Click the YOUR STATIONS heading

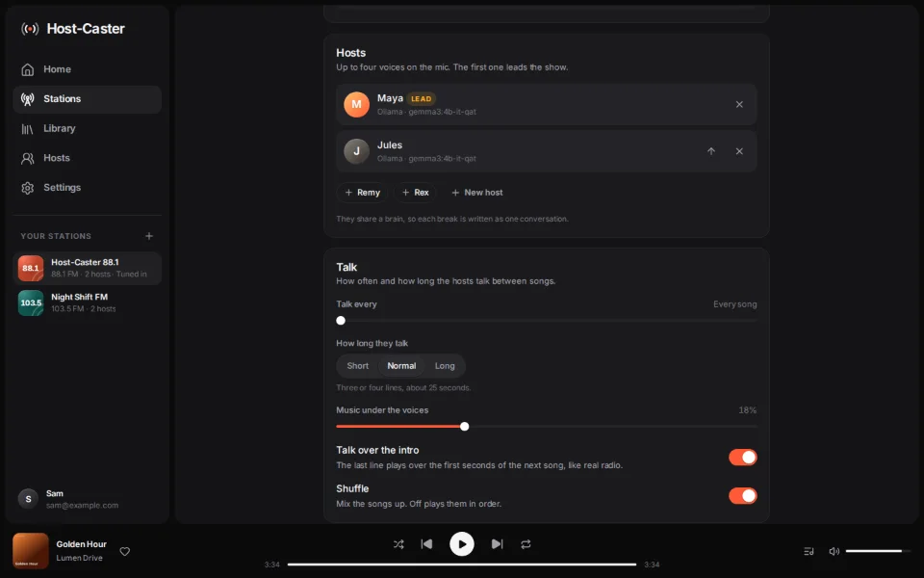pyautogui.click(x=56, y=236)
